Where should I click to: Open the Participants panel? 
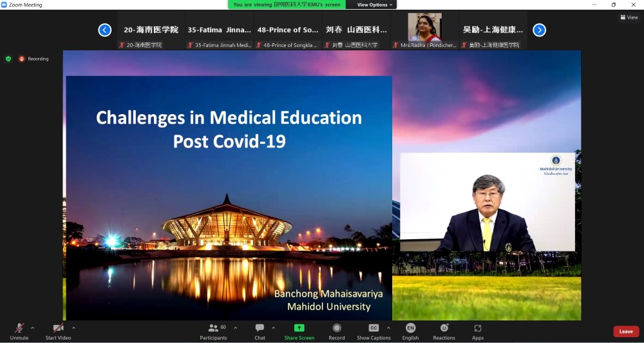[x=213, y=331]
